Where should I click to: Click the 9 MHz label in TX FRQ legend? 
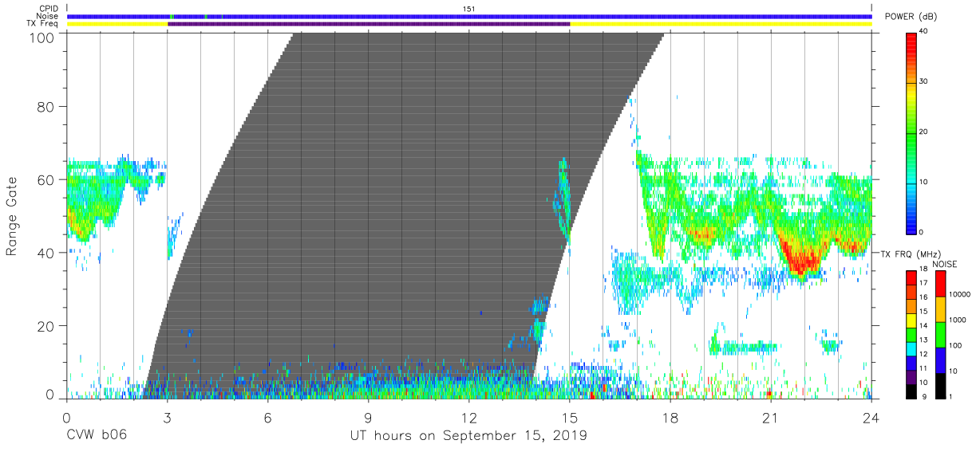(x=924, y=396)
